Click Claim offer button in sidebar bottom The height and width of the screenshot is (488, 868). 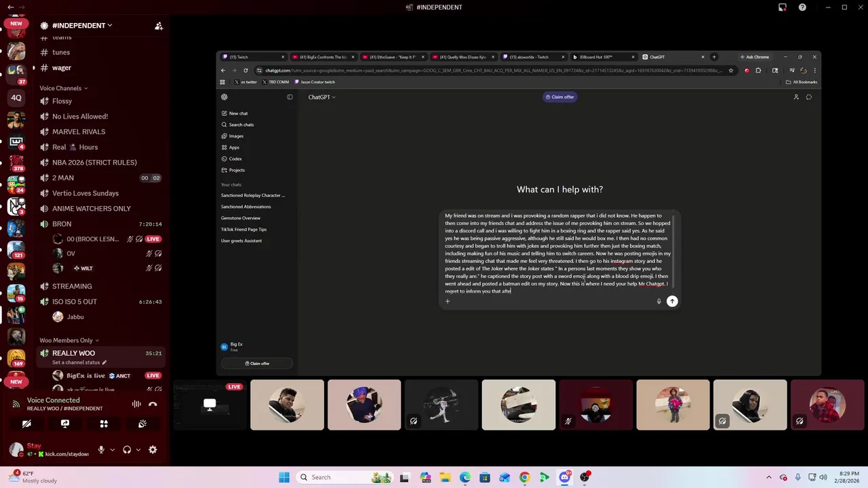[257, 363]
